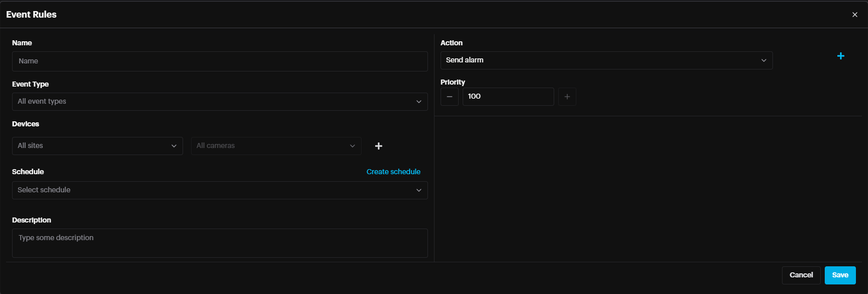Click the chevron arrow in Action dropdown
The width and height of the screenshot is (868, 294).
click(x=763, y=60)
